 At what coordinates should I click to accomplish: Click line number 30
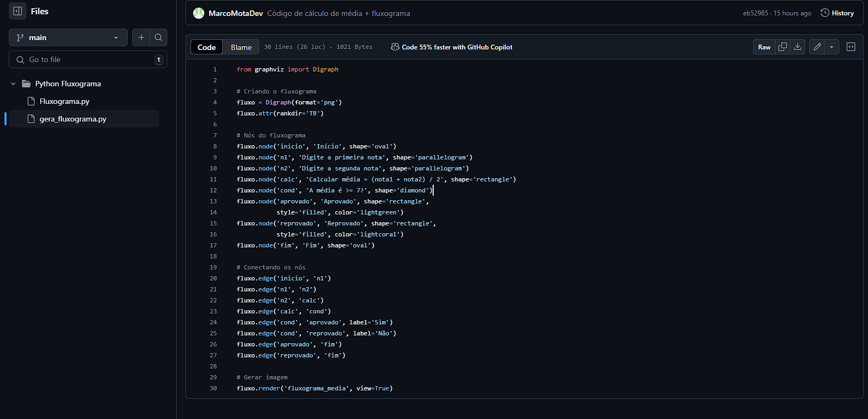[214, 388]
